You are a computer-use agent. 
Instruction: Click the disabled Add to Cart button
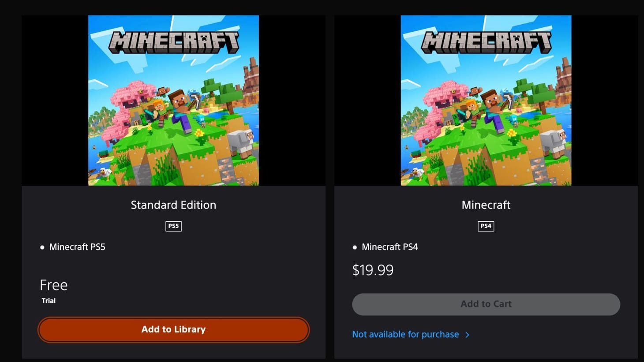(x=486, y=304)
